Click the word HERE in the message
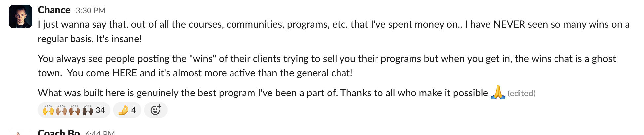This screenshot has width=644, height=135. (125, 73)
